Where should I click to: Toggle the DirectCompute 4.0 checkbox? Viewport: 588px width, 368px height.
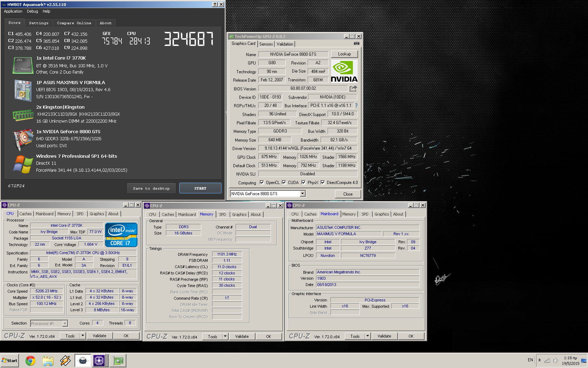point(323,182)
